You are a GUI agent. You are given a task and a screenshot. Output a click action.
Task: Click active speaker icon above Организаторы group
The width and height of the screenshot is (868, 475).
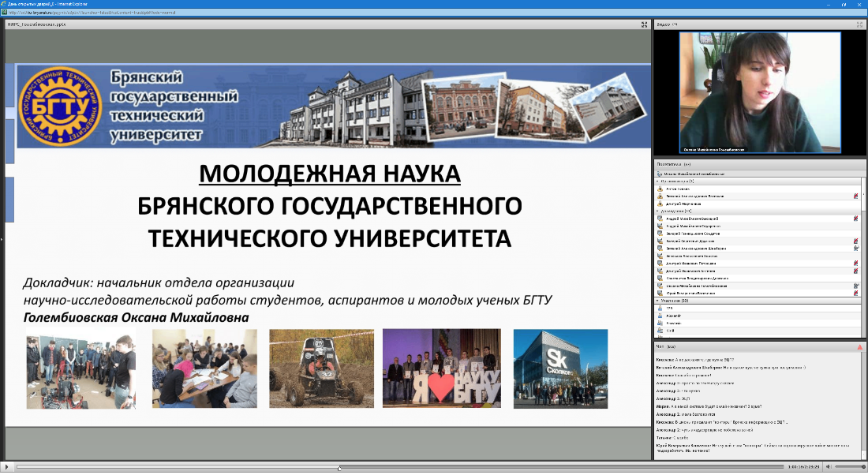point(660,174)
